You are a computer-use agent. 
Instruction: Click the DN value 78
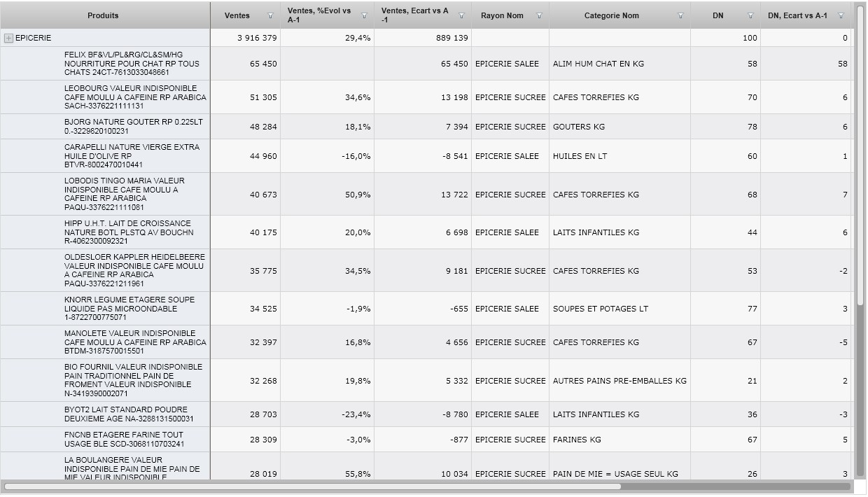(752, 127)
